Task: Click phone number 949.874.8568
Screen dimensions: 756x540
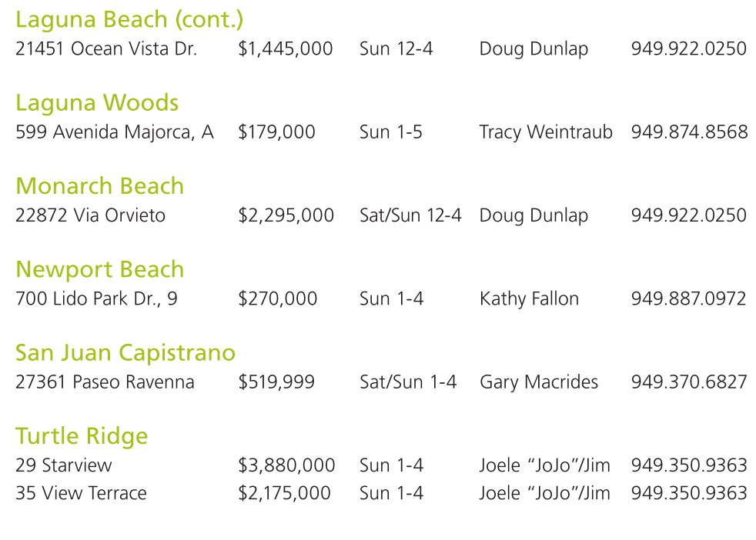Action: (689, 132)
